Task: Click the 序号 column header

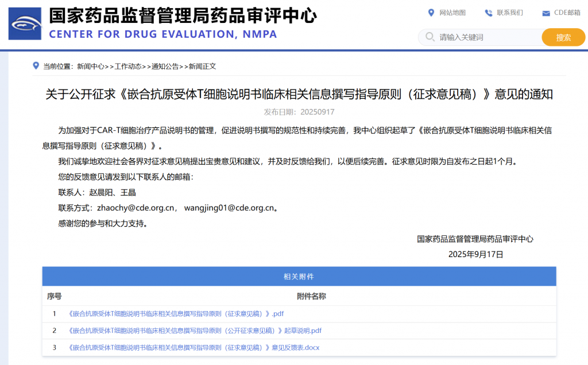Action: [55, 297]
